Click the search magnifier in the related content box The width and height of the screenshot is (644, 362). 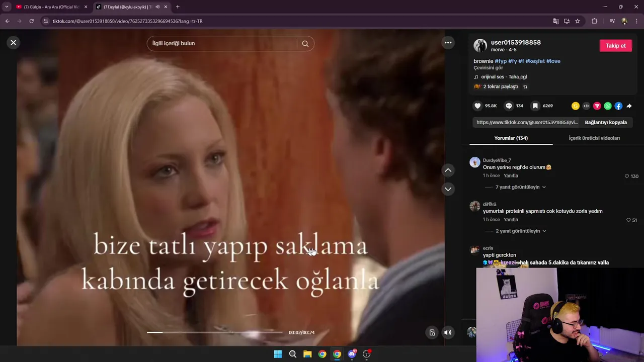[305, 43]
